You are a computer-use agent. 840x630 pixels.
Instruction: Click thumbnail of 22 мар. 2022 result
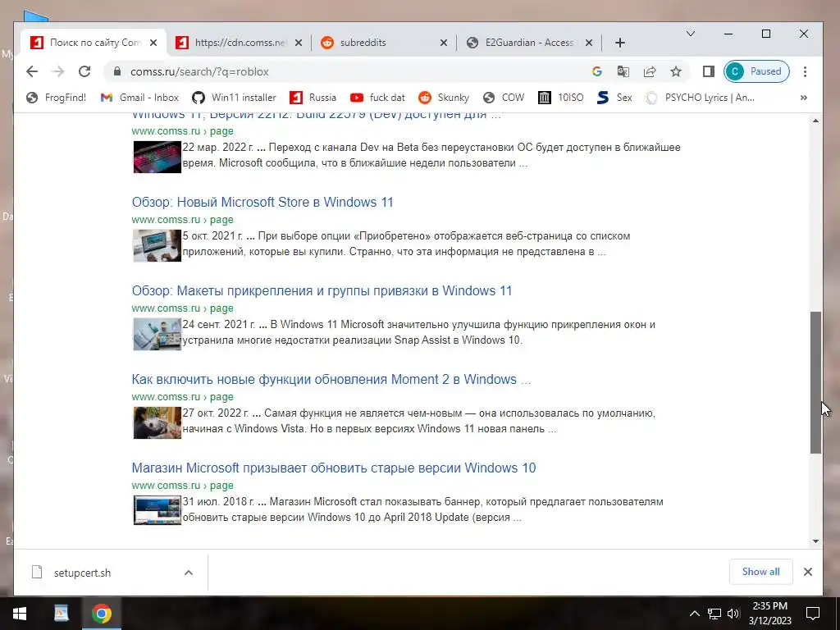coord(157,157)
